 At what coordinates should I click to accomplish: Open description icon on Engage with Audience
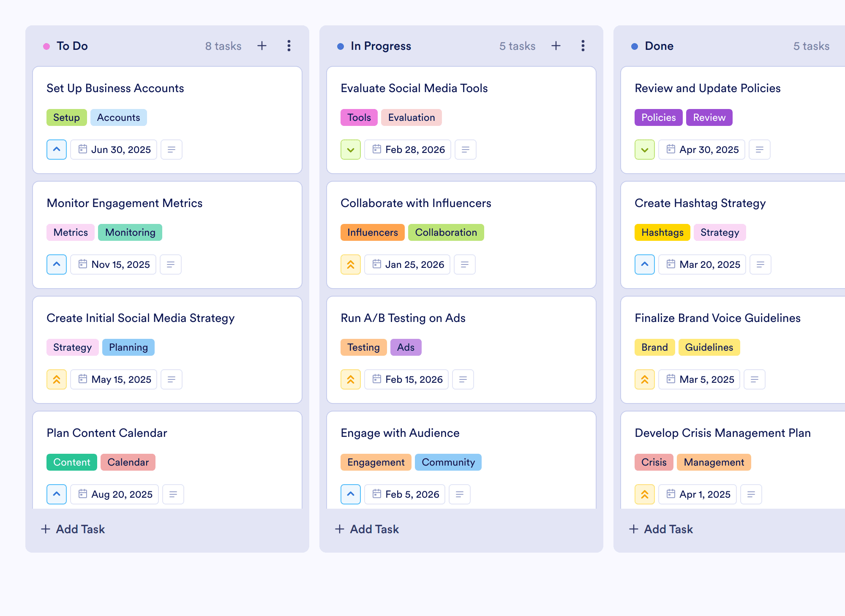pos(460,494)
